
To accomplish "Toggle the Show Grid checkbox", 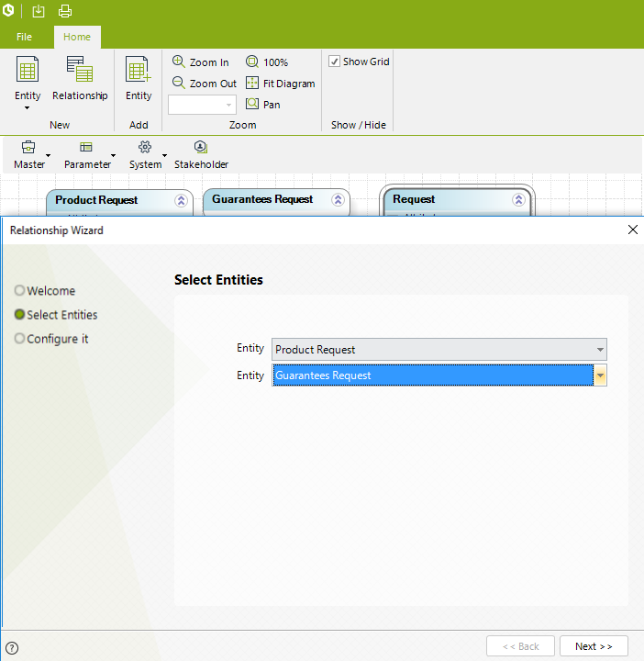I will 335,62.
